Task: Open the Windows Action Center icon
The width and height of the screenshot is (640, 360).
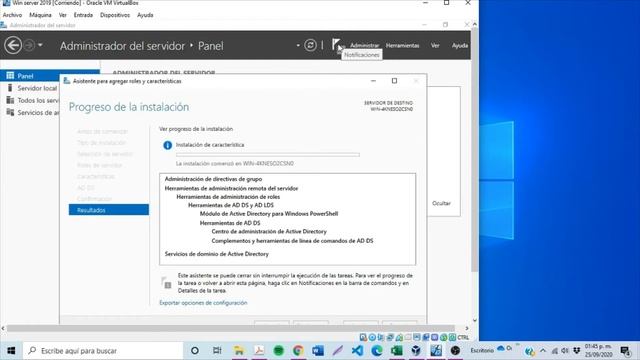Action: [625, 351]
